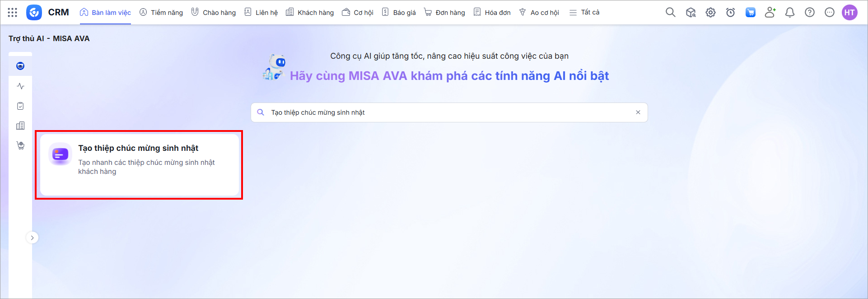Image resolution: width=868 pixels, height=299 pixels.
Task: Click inside the AI feature search box
Action: 447,112
